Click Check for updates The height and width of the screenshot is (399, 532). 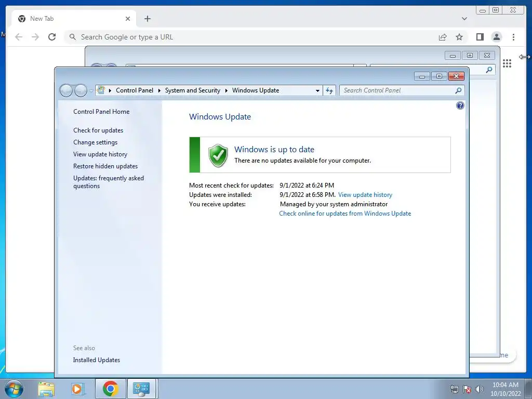pos(98,130)
